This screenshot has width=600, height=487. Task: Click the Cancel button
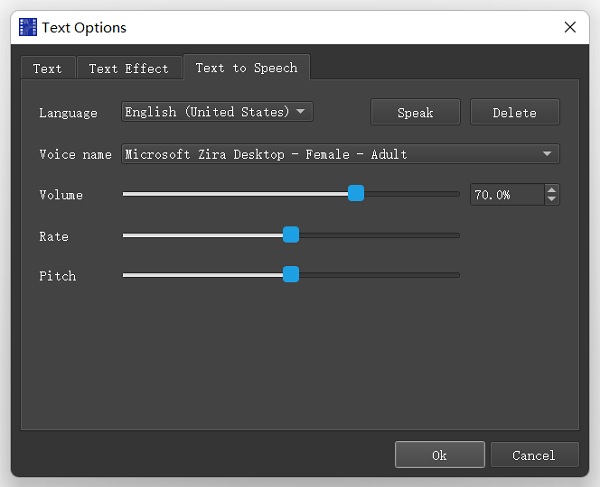[534, 454]
